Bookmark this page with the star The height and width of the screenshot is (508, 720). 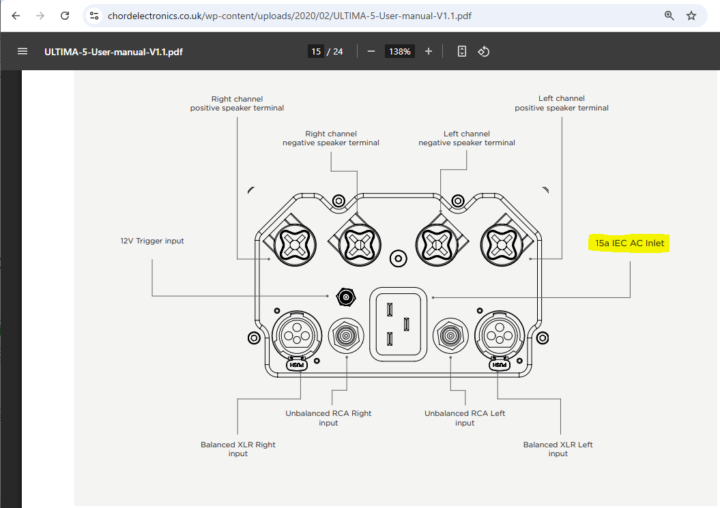click(x=691, y=16)
